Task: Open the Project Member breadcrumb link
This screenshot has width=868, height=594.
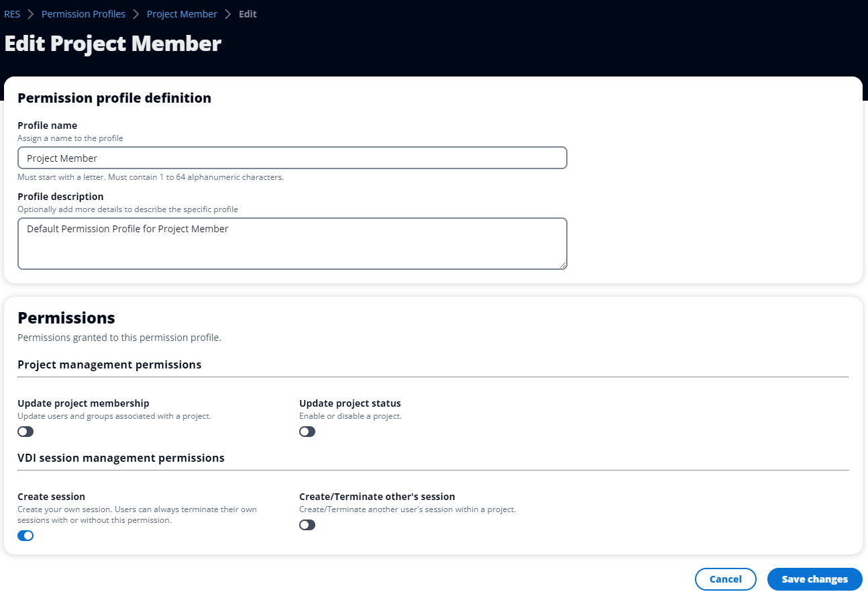Action: (182, 13)
